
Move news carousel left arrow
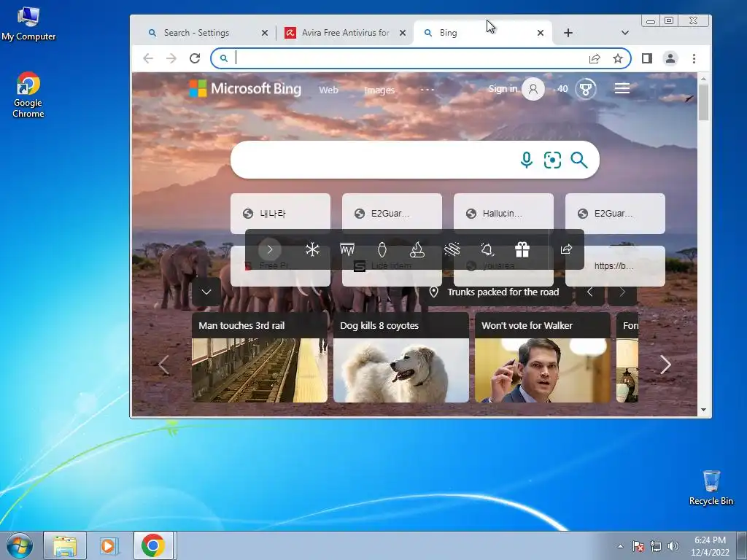(x=163, y=365)
